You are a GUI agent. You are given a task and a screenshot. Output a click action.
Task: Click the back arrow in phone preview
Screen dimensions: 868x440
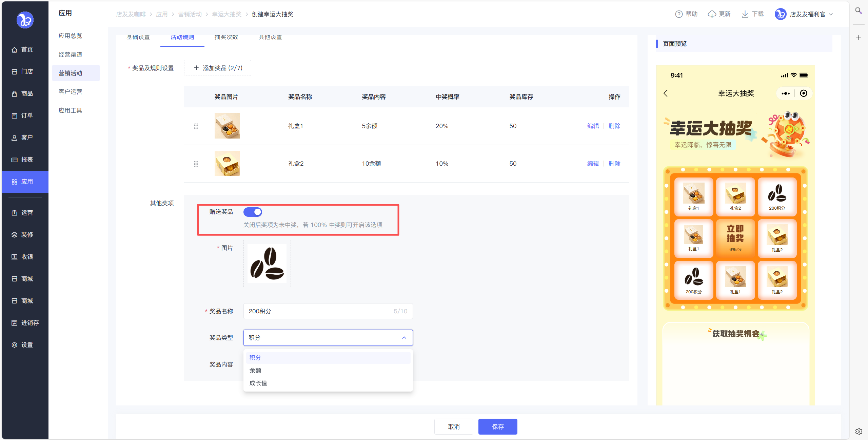(x=666, y=93)
